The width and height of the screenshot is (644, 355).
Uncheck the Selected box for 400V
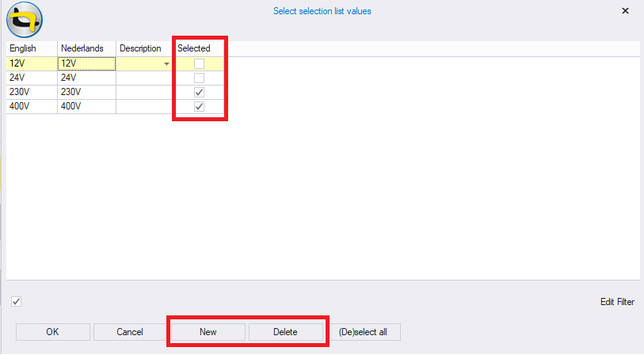199,106
